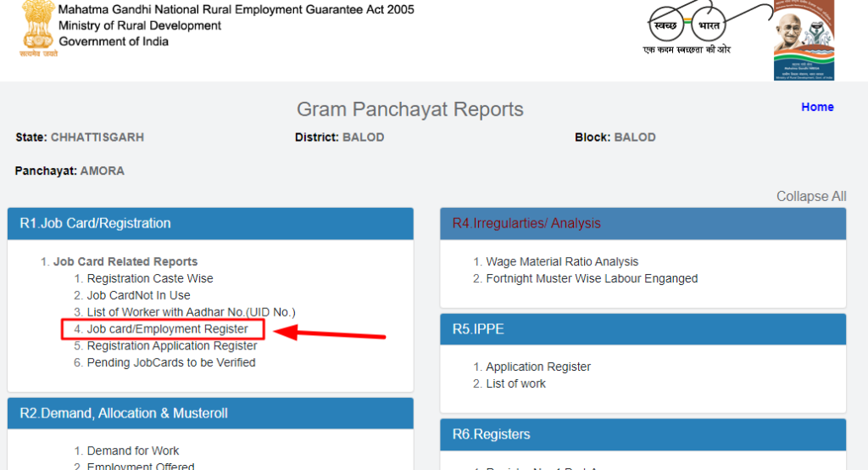868x470 pixels.
Task: Click the state value CHHATTISGARH
Action: (97, 137)
